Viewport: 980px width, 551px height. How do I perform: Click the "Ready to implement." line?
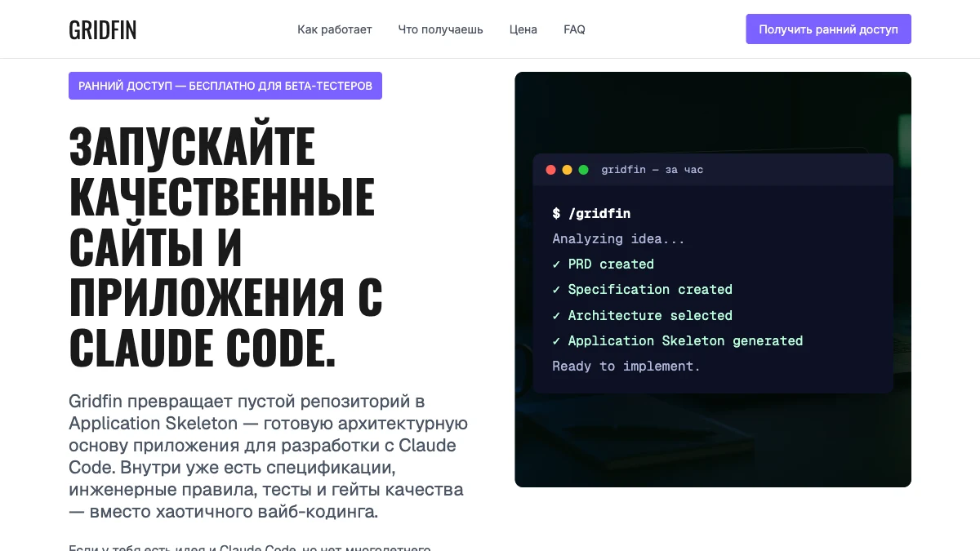pyautogui.click(x=626, y=366)
